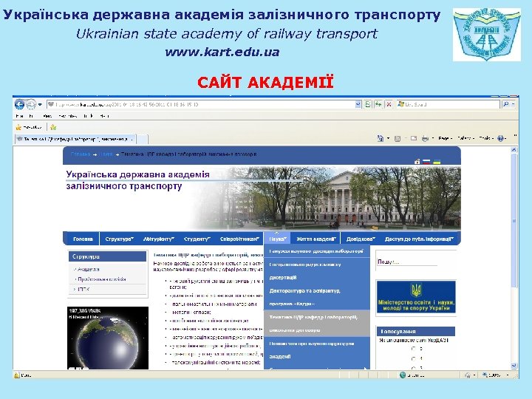Select the first poll radio button

[x=413, y=349]
